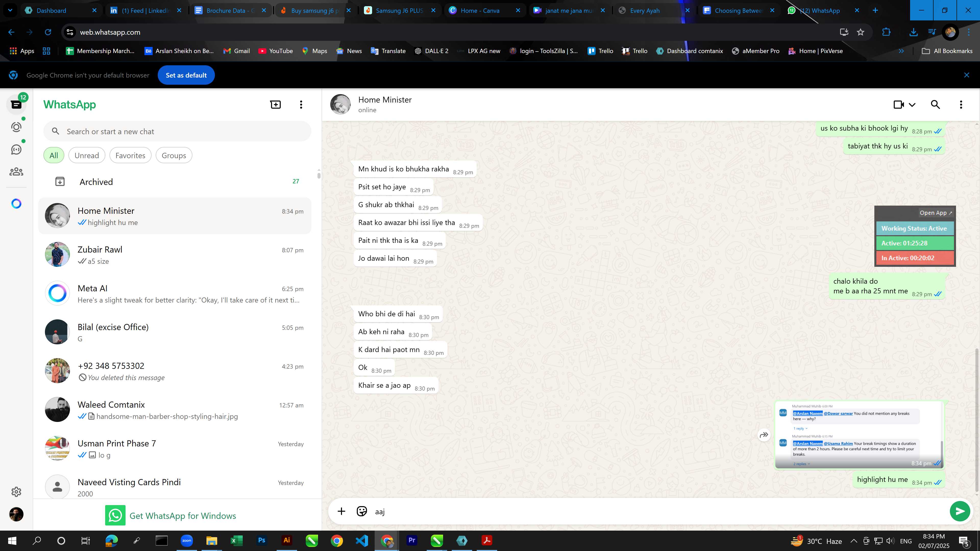This screenshot has width=980, height=551.
Task: Click the site information icon in address bar
Action: point(70,32)
